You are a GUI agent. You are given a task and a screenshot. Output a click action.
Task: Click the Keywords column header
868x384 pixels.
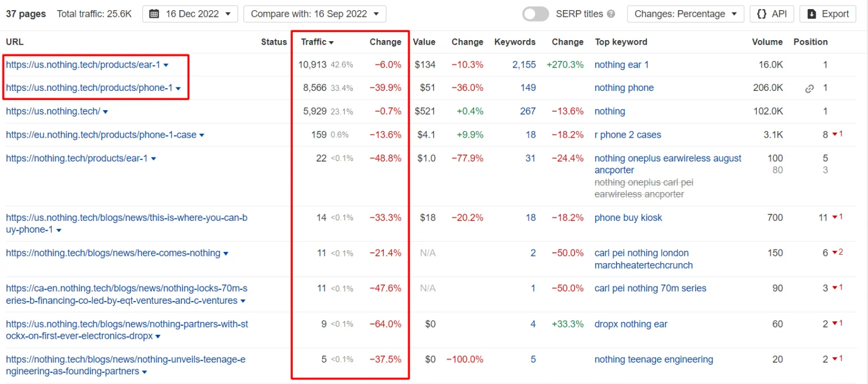pyautogui.click(x=515, y=42)
